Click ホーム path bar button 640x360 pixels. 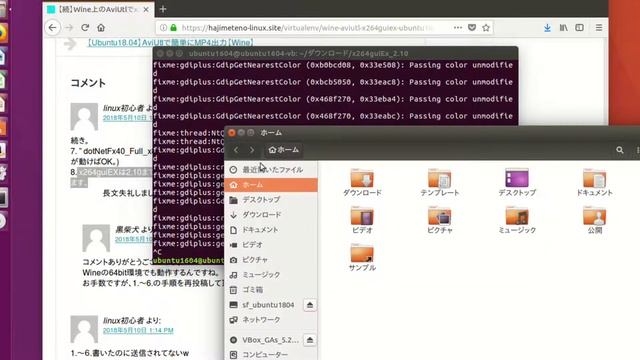click(284, 150)
